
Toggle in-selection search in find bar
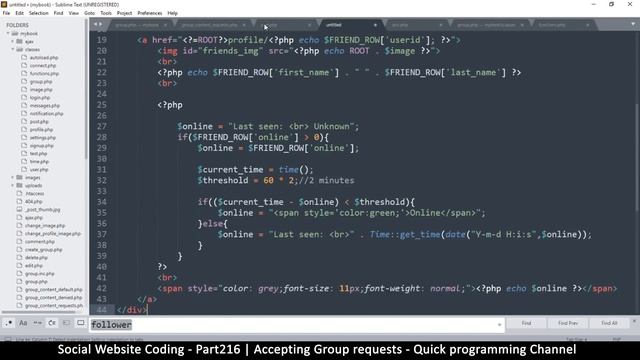(x=66, y=323)
